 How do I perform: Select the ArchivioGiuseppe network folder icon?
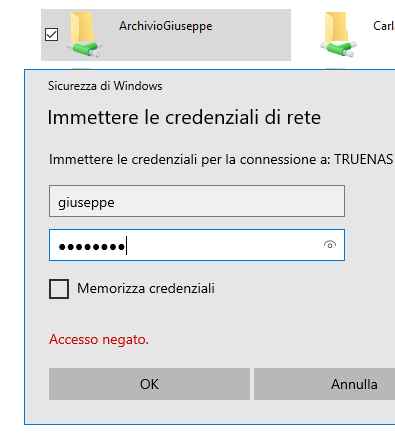(x=84, y=34)
